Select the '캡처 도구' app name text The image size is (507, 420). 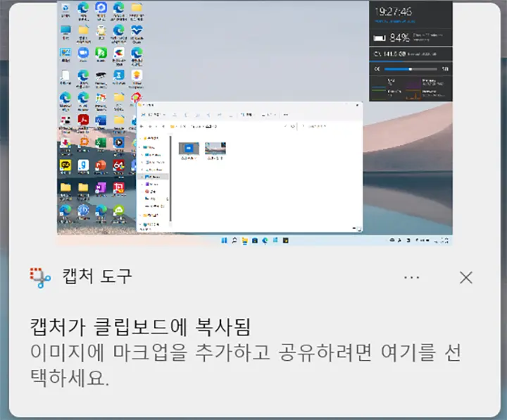97,277
